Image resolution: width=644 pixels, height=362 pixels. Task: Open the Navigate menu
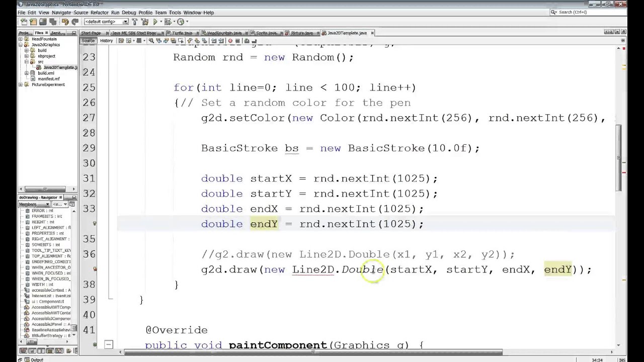(x=61, y=13)
